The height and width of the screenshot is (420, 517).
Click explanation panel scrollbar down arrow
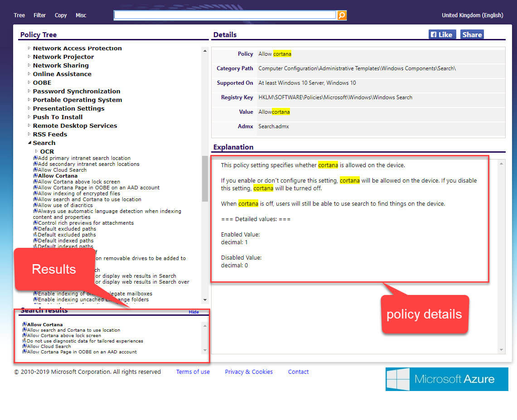click(x=502, y=350)
